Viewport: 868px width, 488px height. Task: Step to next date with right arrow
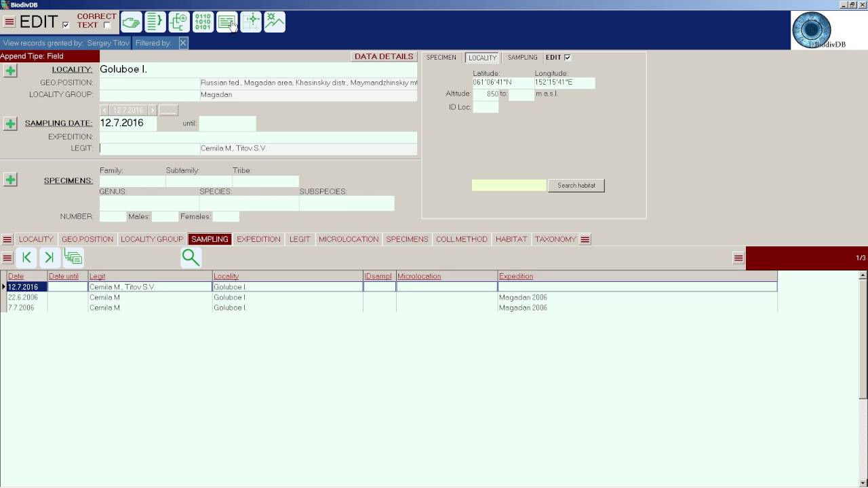point(152,110)
